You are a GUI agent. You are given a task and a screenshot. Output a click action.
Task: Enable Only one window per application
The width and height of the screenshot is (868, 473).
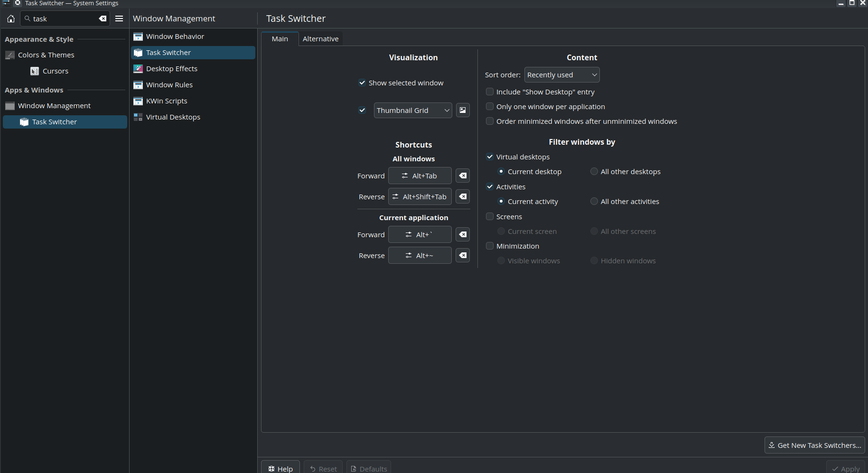point(490,107)
